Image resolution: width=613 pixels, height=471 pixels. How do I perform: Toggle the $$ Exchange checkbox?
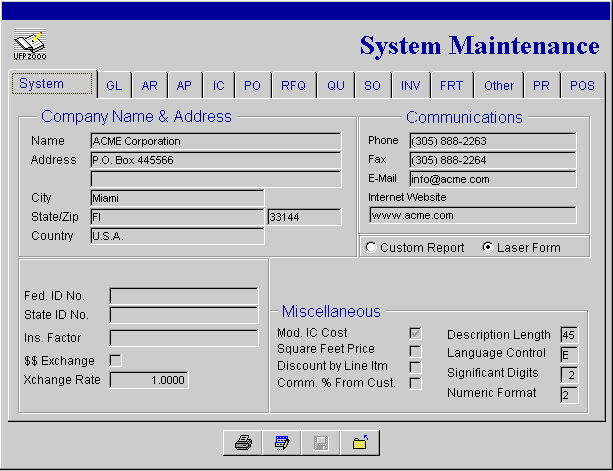coord(116,360)
